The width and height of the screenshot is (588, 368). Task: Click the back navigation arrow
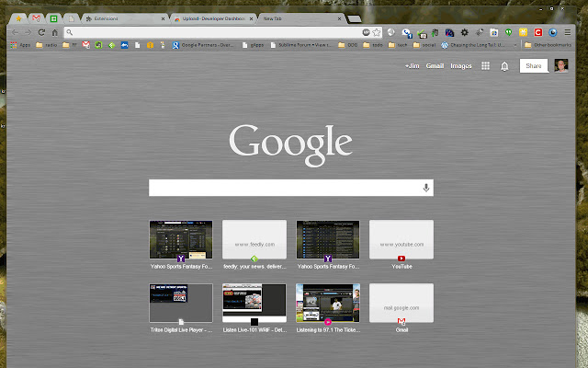pos(15,32)
